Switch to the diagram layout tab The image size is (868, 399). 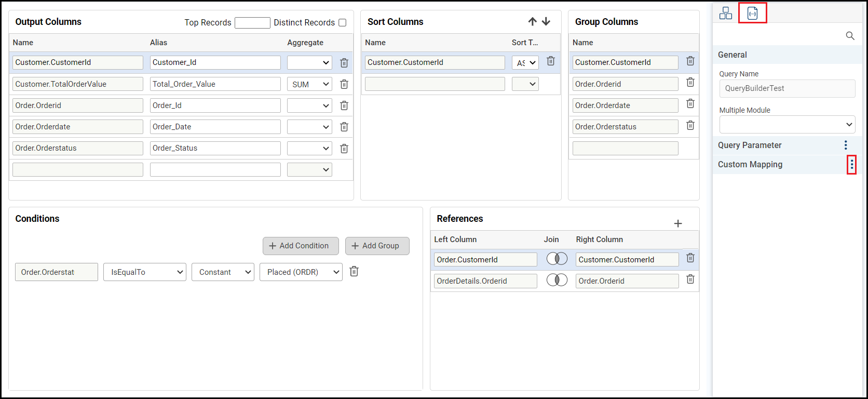click(x=725, y=13)
